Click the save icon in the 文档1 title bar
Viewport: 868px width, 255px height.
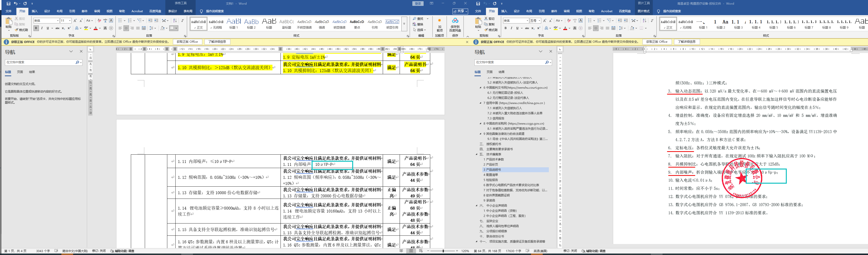8,4
